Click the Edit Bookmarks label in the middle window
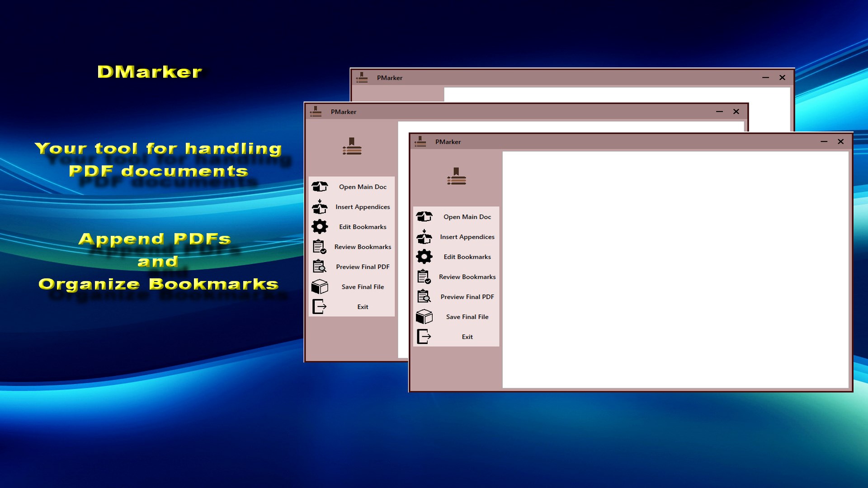868x488 pixels. pos(363,227)
